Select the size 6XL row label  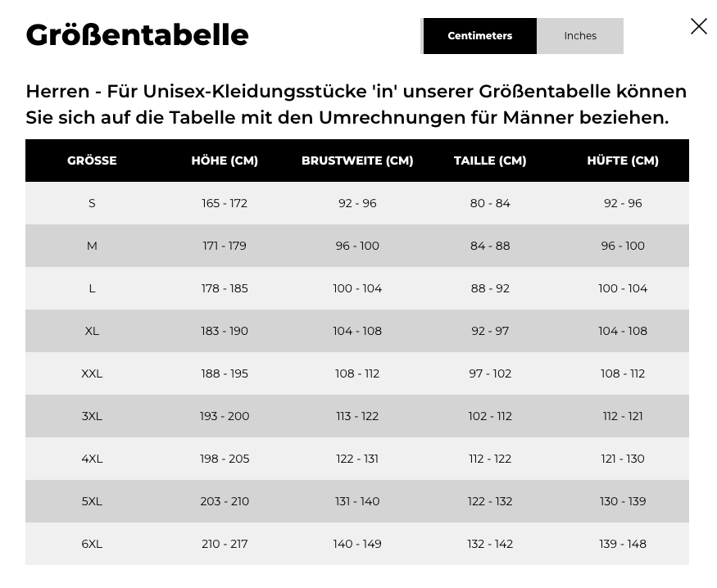coord(92,544)
